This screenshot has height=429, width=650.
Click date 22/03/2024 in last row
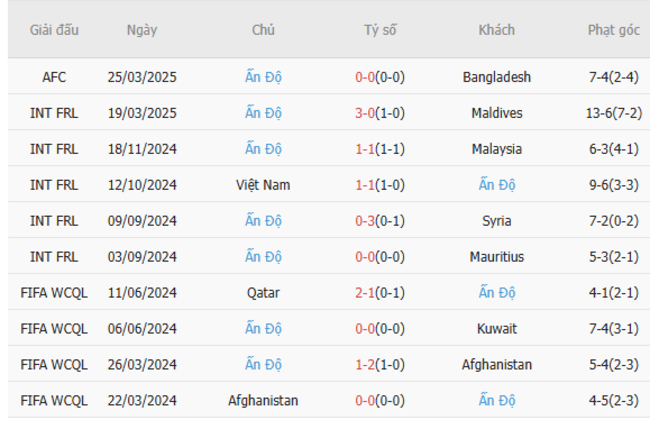(x=142, y=401)
